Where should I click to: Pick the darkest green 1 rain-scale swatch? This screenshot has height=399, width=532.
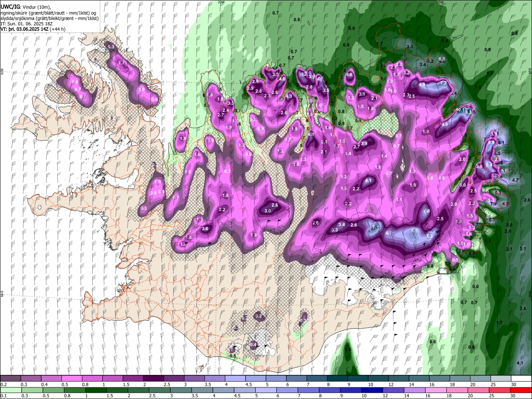click(96, 390)
